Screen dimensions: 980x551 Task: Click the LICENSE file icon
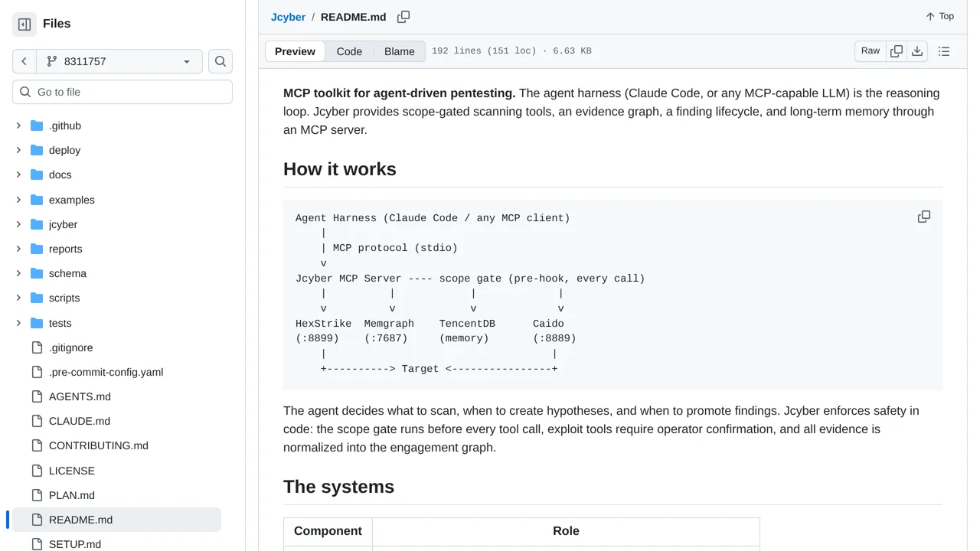[x=37, y=471]
